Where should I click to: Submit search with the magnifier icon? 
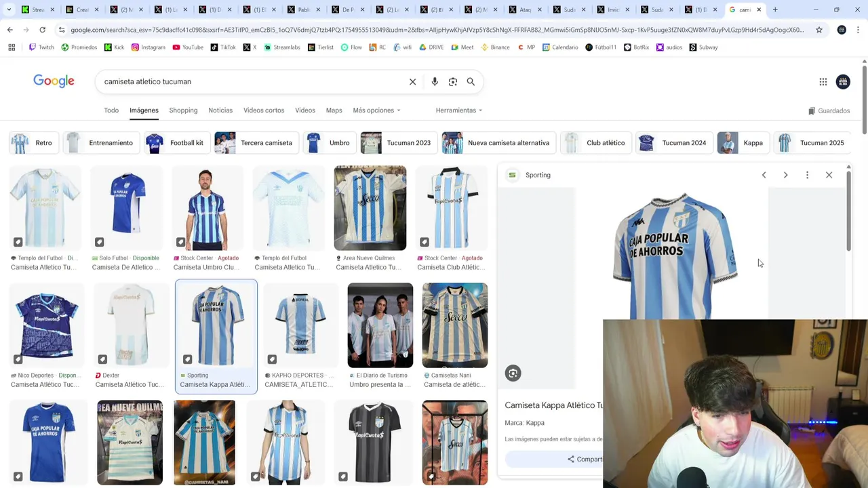pyautogui.click(x=471, y=81)
